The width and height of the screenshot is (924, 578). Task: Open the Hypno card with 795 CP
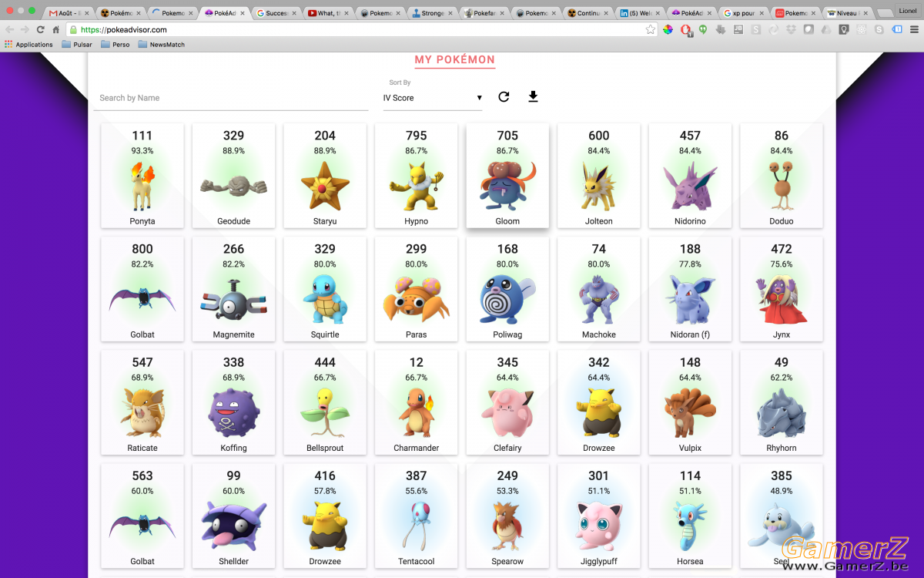[x=417, y=176]
